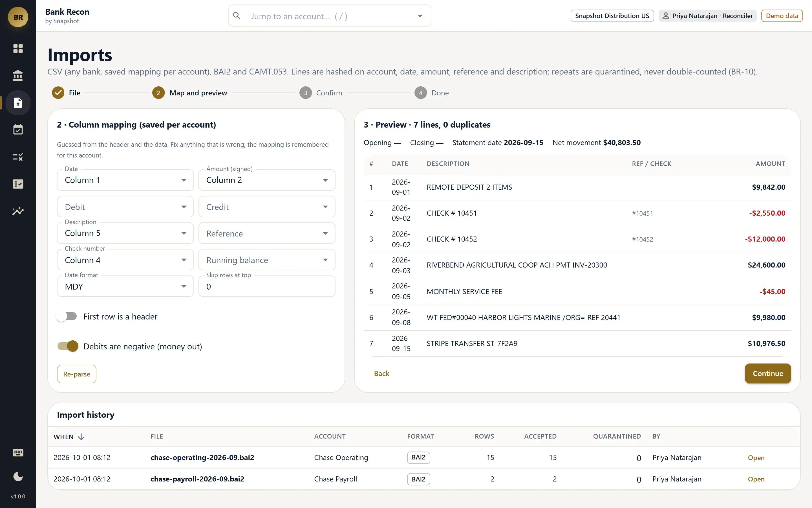Select the file upload Imports sidebar icon
Screen dimensions: 812x508
click(18, 102)
